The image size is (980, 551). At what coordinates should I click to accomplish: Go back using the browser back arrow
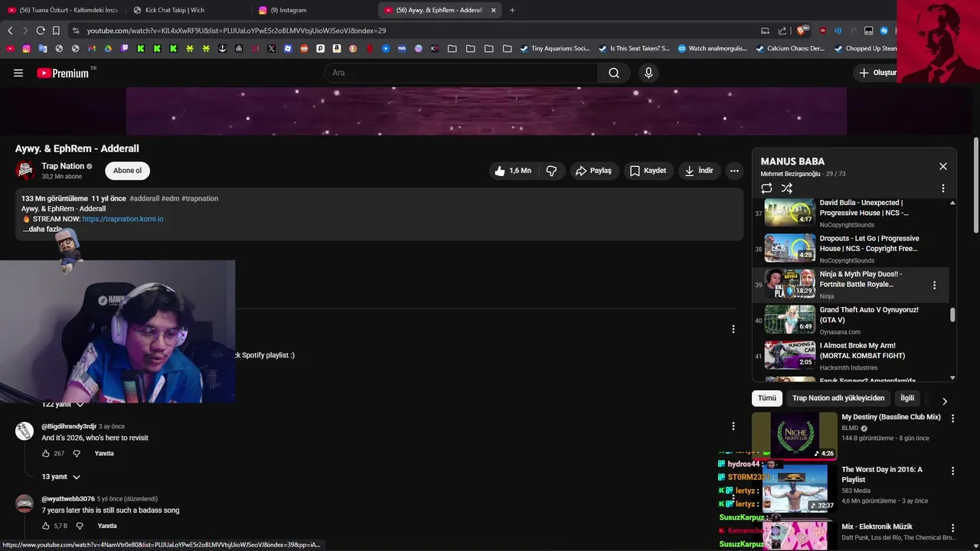point(10,31)
